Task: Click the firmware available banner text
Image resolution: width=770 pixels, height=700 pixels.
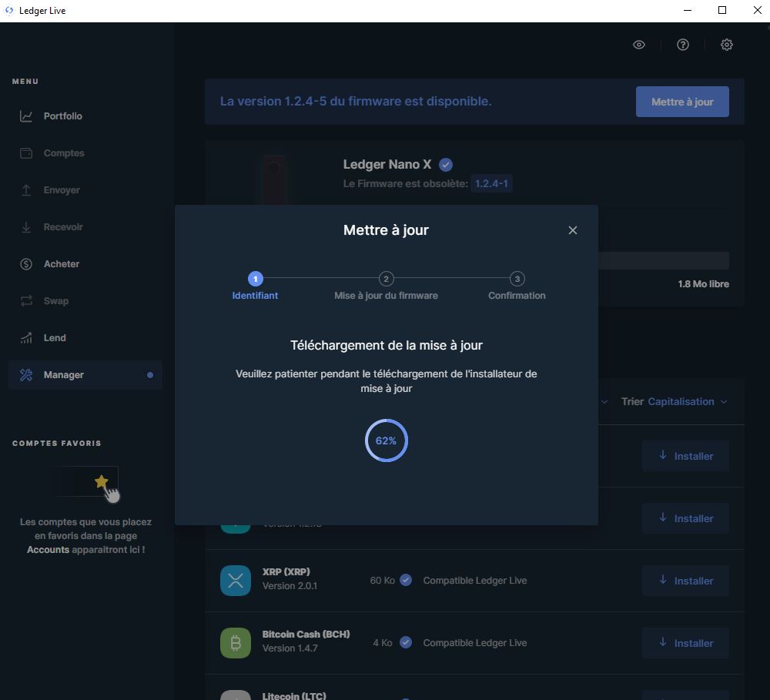Action: pyautogui.click(x=356, y=101)
